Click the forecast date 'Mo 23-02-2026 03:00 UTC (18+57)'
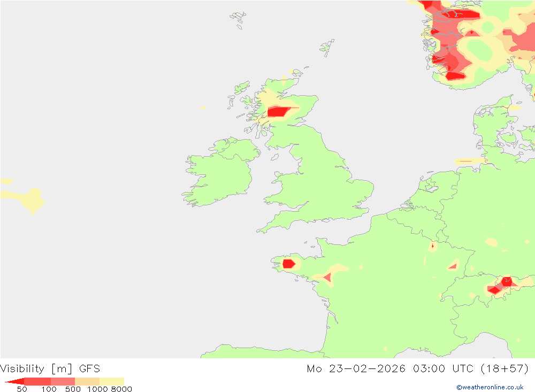The image size is (535, 392). tap(418, 369)
